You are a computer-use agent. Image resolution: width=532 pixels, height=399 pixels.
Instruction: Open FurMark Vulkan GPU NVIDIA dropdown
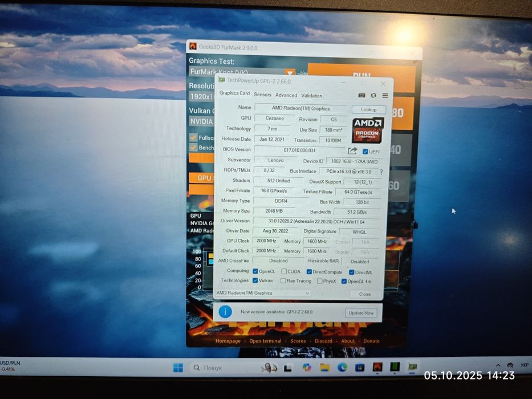[202, 121]
